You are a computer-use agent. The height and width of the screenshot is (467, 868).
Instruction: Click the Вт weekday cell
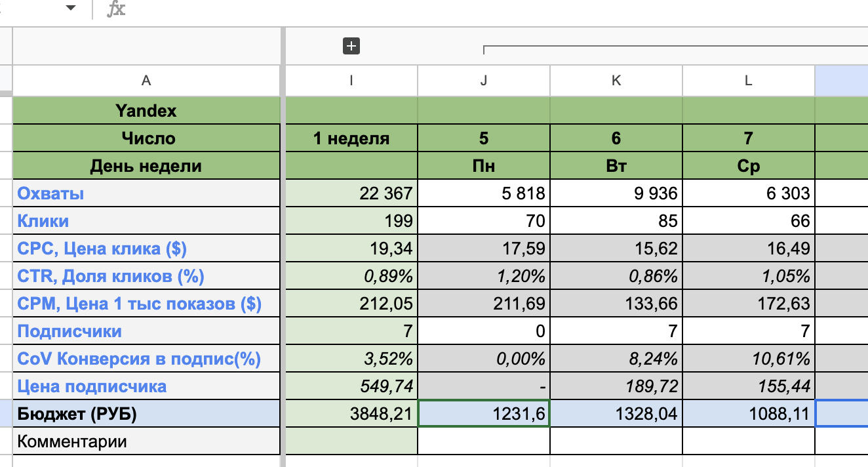point(616,166)
